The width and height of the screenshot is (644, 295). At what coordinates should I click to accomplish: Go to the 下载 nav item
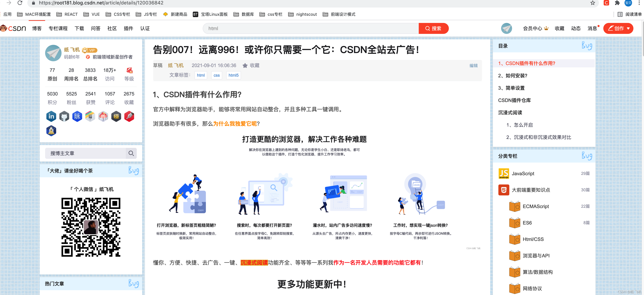point(79,29)
